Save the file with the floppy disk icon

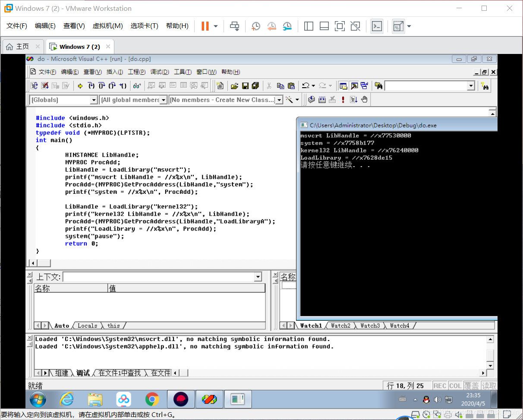pos(245,86)
